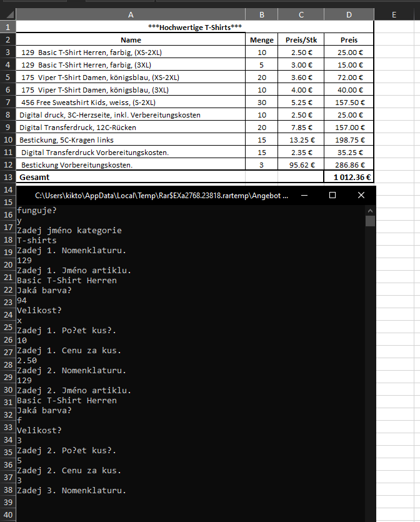420x522 pixels.
Task: Close the console window
Action: (x=361, y=196)
